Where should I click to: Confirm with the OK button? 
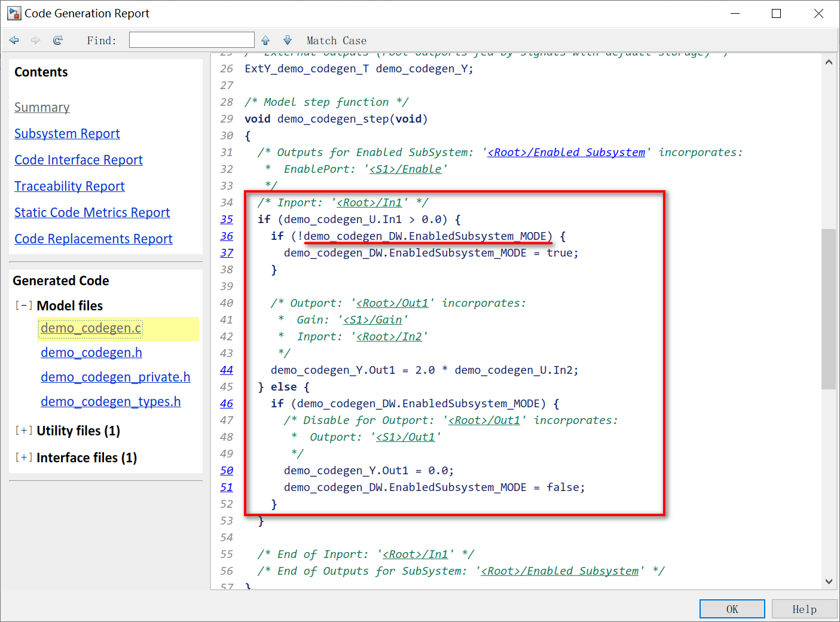(x=732, y=609)
